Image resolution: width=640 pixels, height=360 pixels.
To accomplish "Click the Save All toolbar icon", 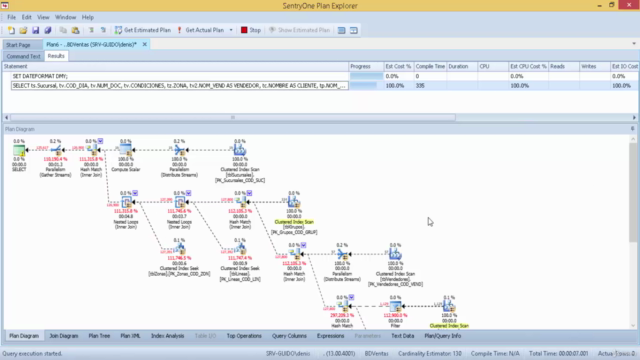I will (48, 30).
